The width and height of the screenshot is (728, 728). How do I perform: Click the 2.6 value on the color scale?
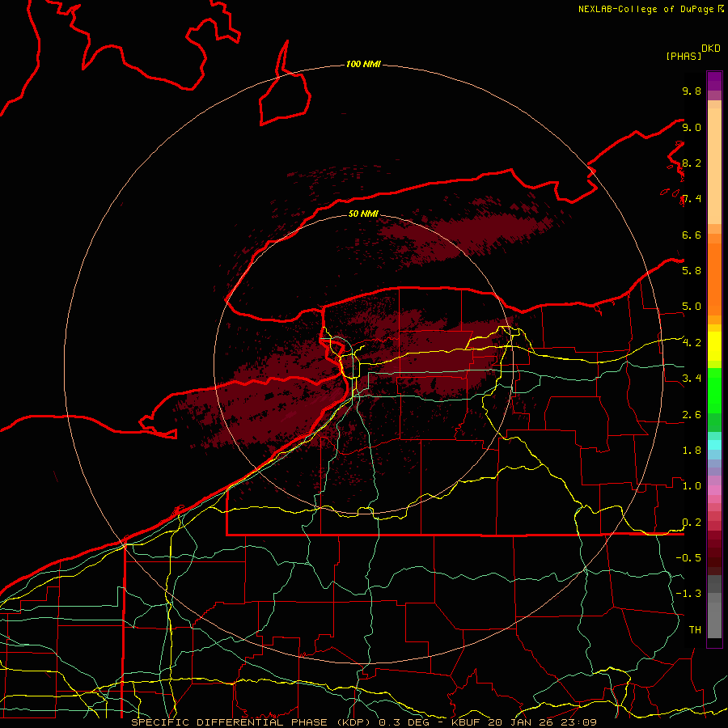pyautogui.click(x=692, y=415)
